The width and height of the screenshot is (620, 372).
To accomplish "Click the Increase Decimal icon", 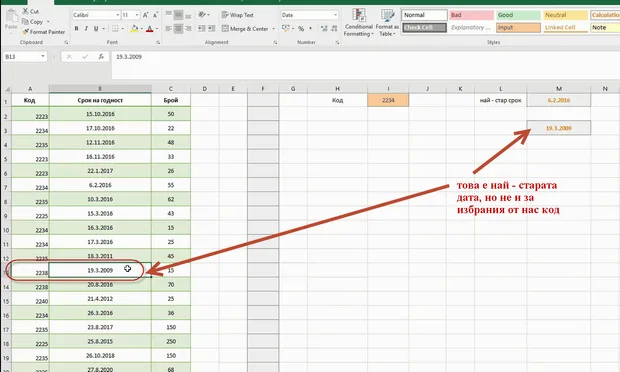I will click(x=324, y=28).
